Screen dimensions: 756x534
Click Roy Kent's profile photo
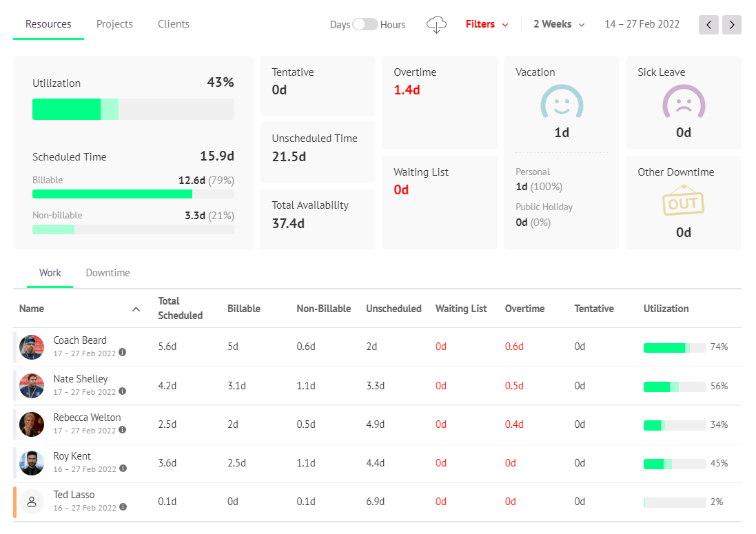pyautogui.click(x=31, y=463)
